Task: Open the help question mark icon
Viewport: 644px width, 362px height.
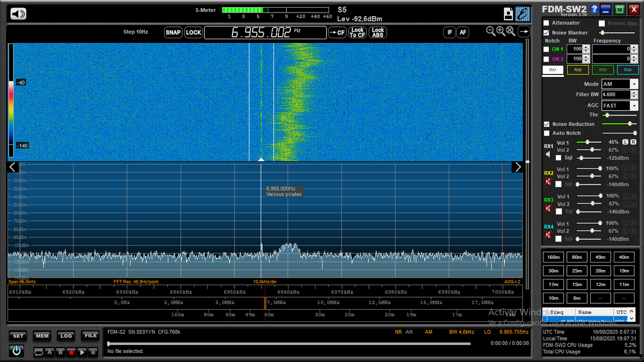Action: pyautogui.click(x=594, y=9)
